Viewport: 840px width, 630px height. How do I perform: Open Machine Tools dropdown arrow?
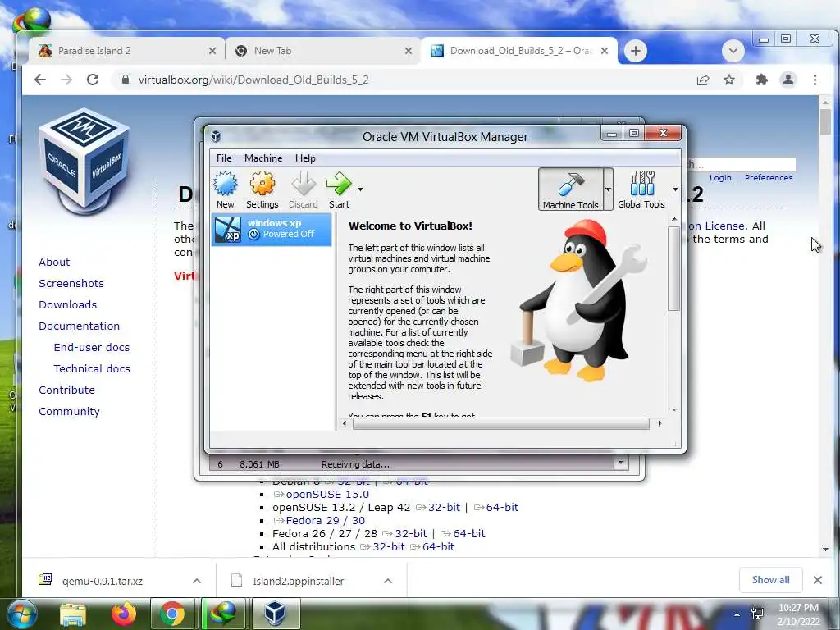pyautogui.click(x=608, y=189)
